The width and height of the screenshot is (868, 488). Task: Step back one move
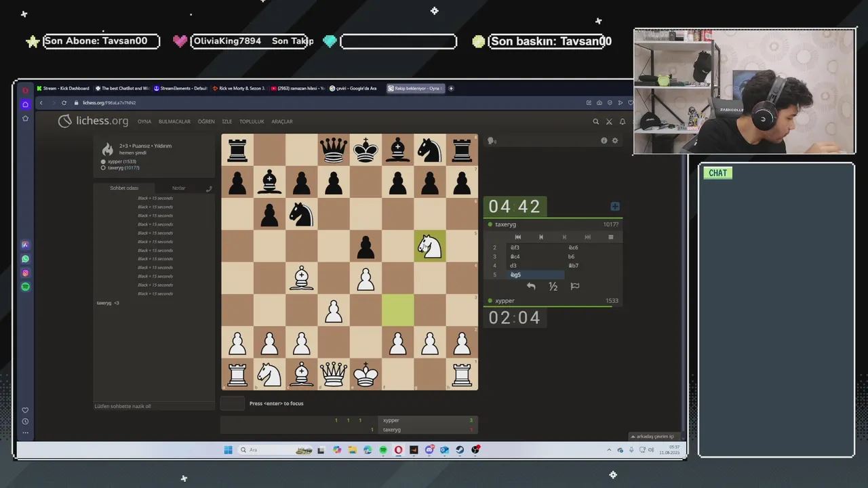coord(541,237)
